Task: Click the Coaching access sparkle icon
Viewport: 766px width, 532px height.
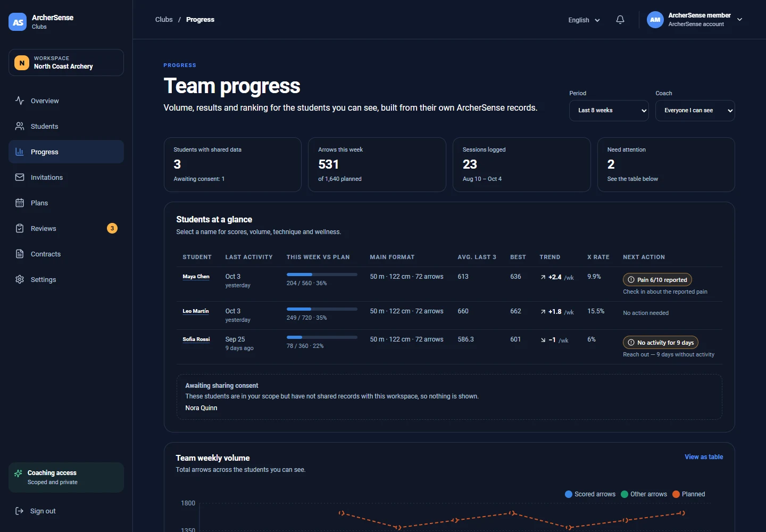Action: (x=19, y=473)
